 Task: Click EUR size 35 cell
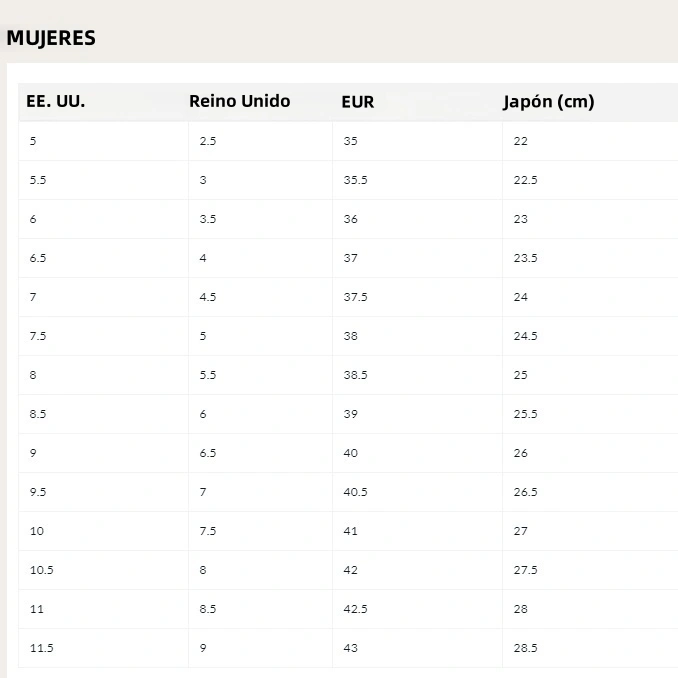pyautogui.click(x=350, y=141)
